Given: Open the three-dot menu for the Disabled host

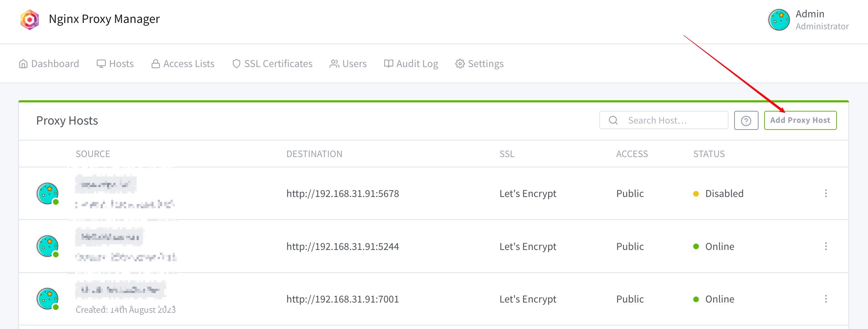Looking at the screenshot, I should (x=826, y=193).
